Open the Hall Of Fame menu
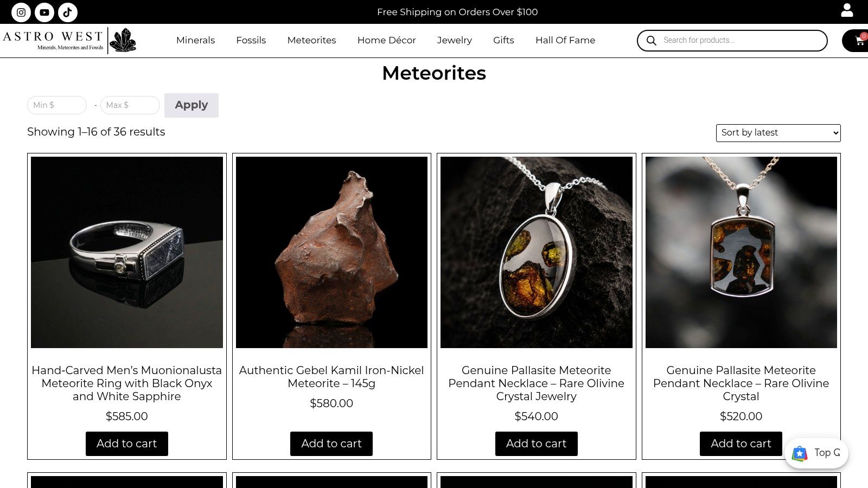This screenshot has width=868, height=488. coord(565,40)
